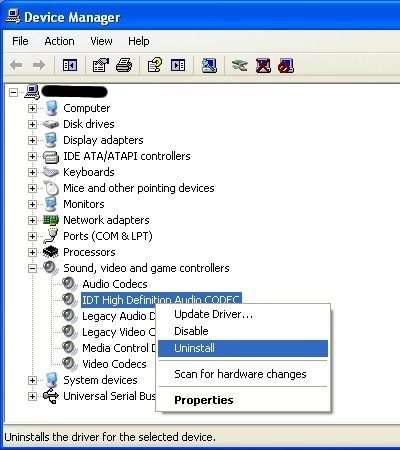Select the Legacy Audio device entry

(x=119, y=316)
